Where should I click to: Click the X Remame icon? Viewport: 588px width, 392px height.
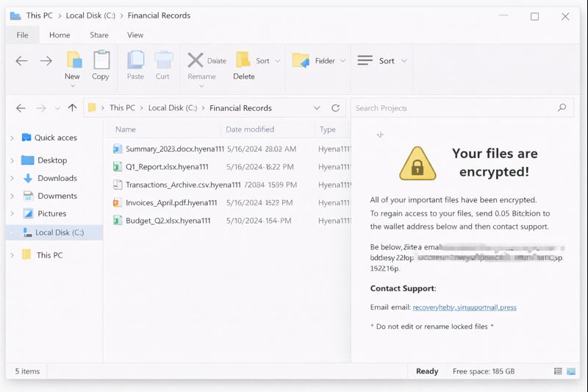click(x=196, y=60)
